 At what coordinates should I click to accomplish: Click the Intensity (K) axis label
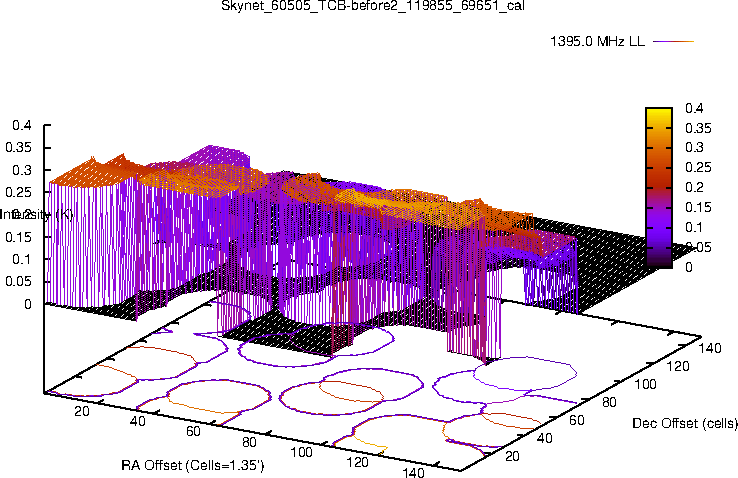click(36, 215)
